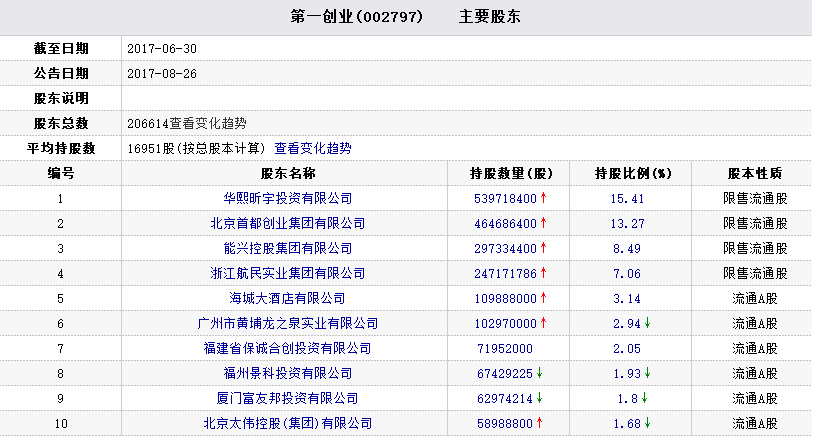Click the red up arrow beside 539718400
Screen dimensions: 813x437
click(x=543, y=198)
